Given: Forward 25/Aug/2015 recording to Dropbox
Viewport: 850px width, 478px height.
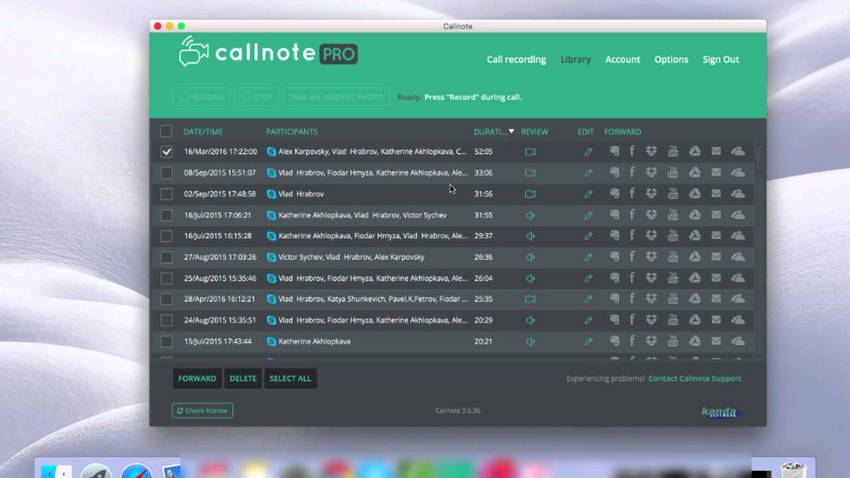Looking at the screenshot, I should click(x=651, y=278).
